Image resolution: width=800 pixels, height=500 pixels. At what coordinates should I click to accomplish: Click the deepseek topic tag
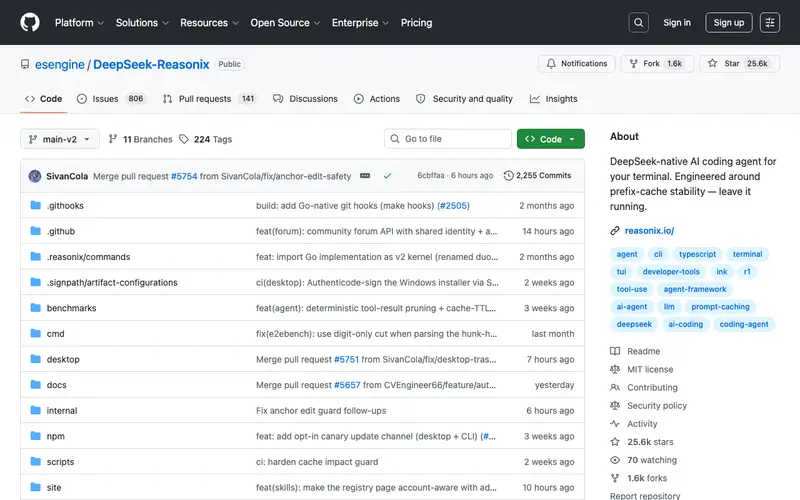(634, 324)
